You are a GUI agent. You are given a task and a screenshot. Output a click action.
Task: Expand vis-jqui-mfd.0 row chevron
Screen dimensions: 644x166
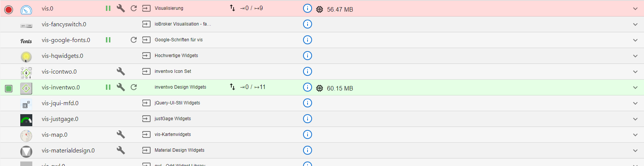click(x=635, y=103)
